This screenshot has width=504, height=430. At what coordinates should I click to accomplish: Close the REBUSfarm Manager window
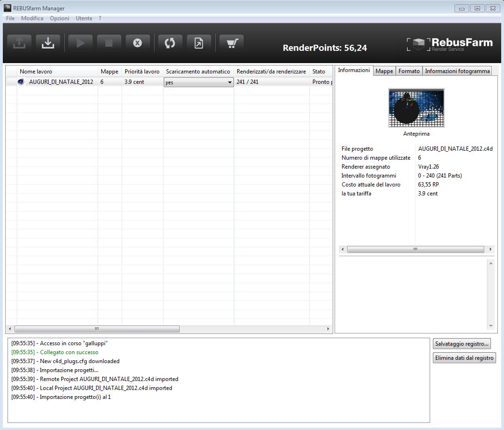tap(493, 8)
